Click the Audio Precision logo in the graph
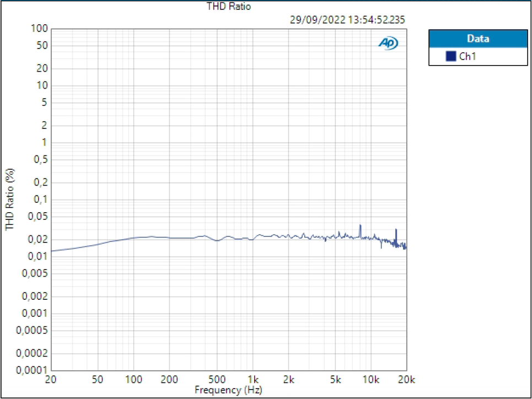The height and width of the screenshot is (399, 532). click(388, 43)
